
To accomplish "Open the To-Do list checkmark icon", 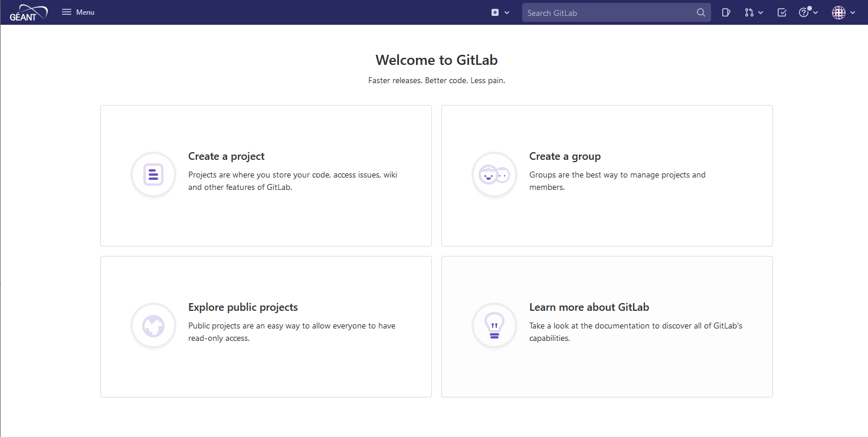I will point(782,12).
